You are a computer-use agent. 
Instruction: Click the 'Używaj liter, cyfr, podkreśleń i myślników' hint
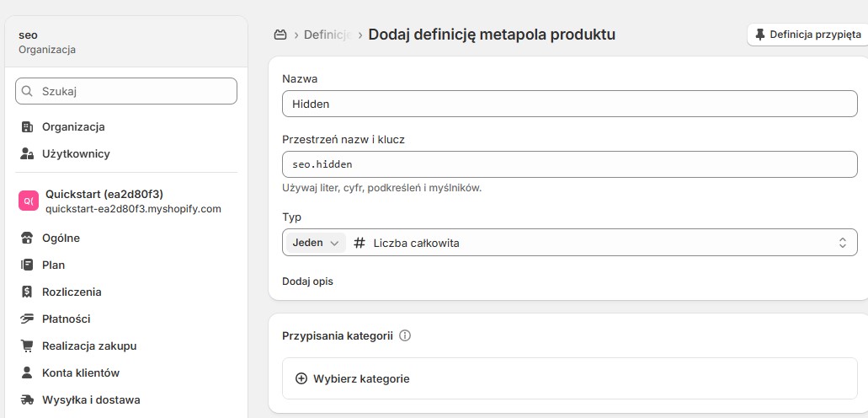382,188
